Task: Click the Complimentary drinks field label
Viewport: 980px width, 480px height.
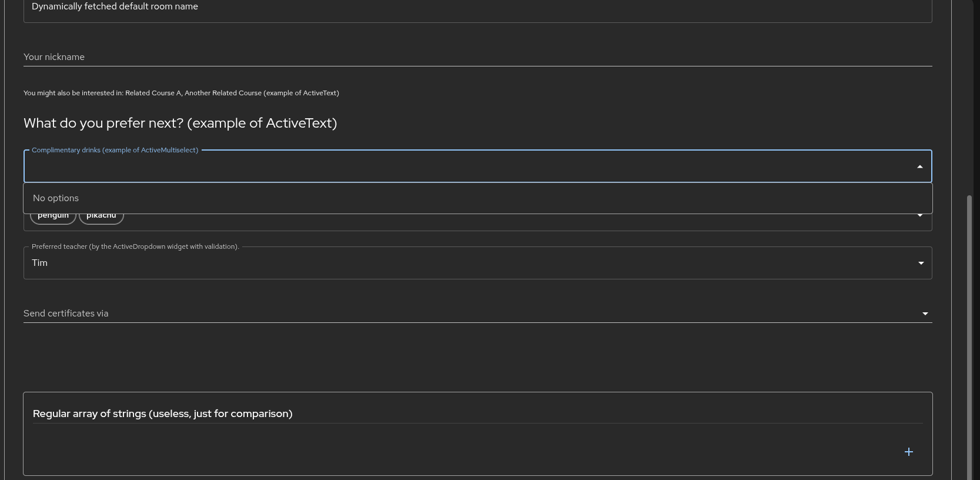Action: click(x=115, y=150)
